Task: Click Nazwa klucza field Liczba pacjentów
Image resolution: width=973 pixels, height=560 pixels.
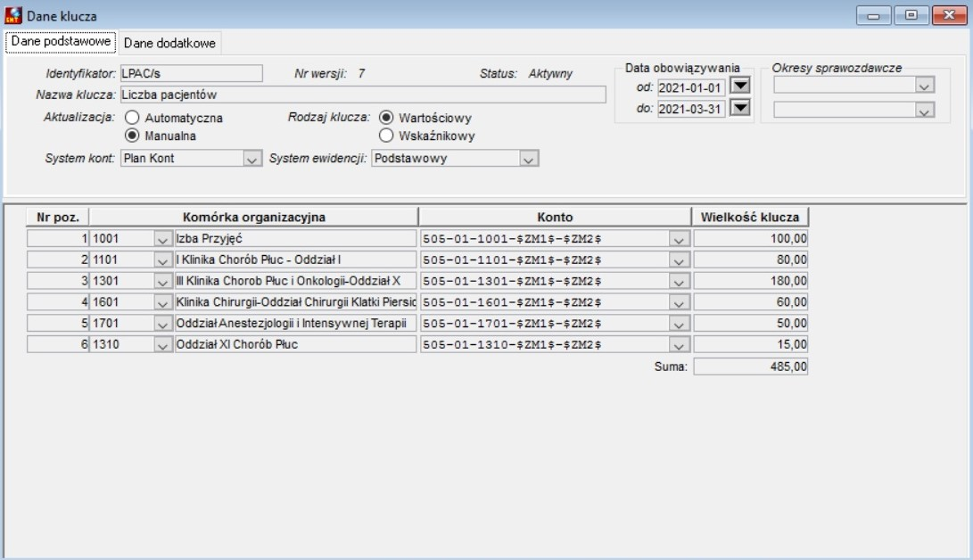Action: (363, 95)
